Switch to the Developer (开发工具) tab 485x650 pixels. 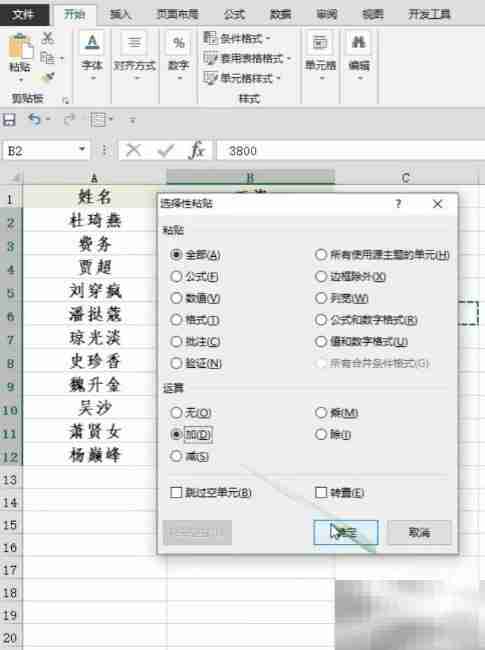coord(429,15)
